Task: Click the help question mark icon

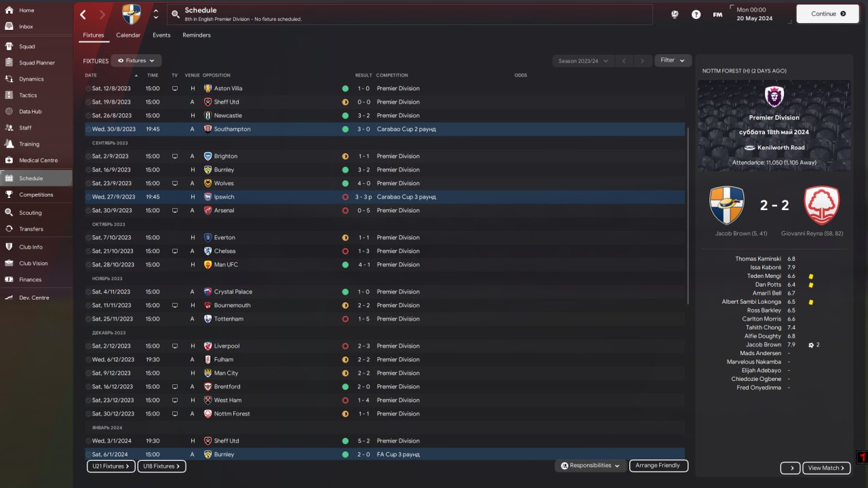Action: point(696,14)
